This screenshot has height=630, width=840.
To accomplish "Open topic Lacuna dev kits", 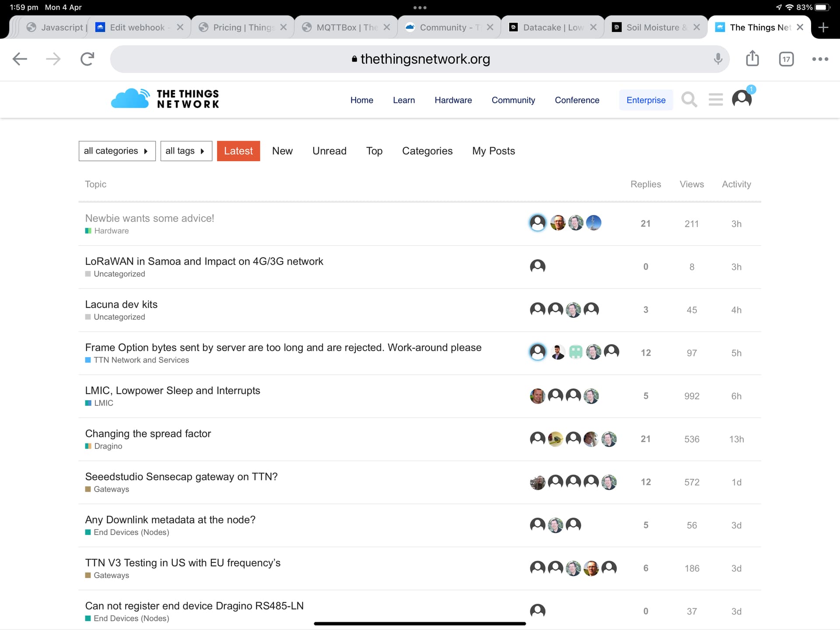I will (121, 304).
